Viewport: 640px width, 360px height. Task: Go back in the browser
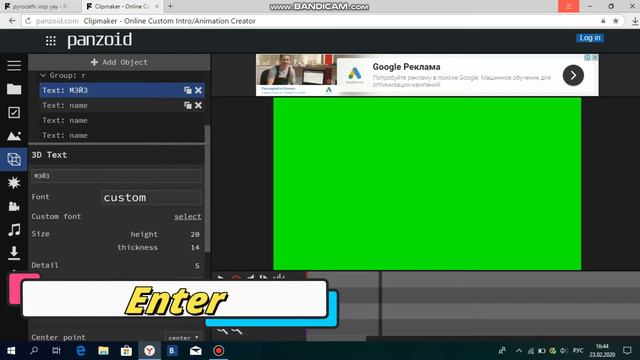(x=12, y=21)
